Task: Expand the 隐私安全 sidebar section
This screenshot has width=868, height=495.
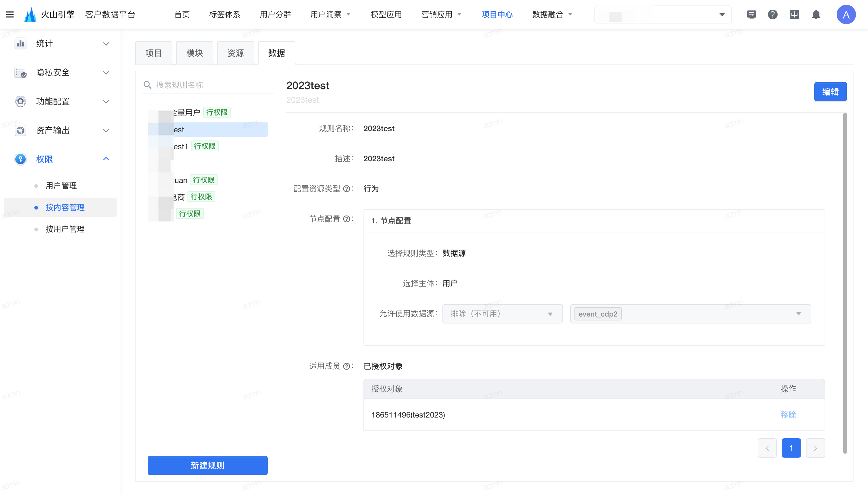Action: pos(106,73)
